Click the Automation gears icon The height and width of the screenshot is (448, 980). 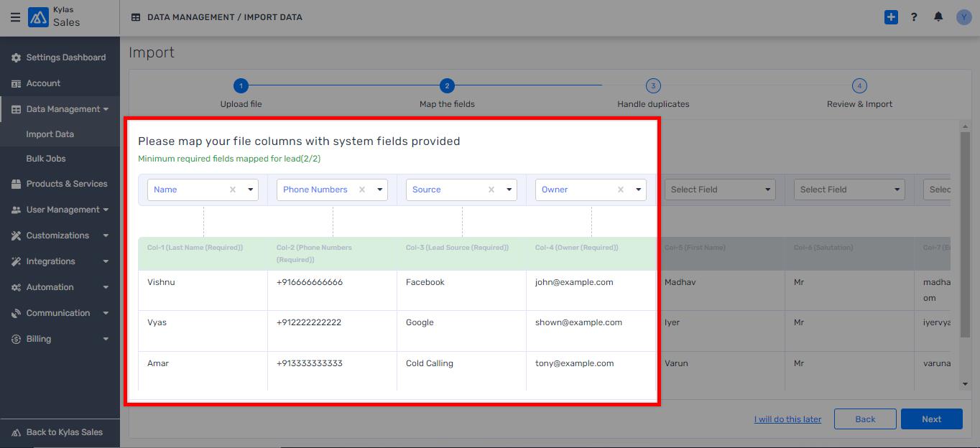16,287
